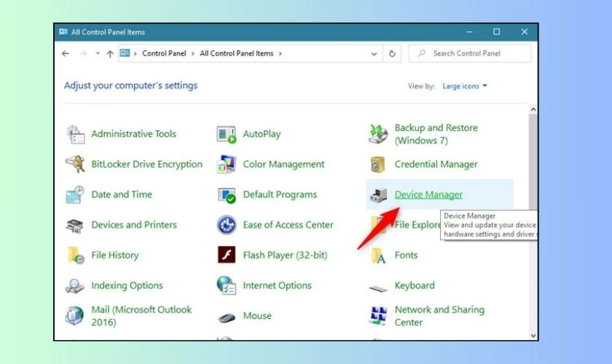Open the Administrative Tools link

[x=133, y=134]
